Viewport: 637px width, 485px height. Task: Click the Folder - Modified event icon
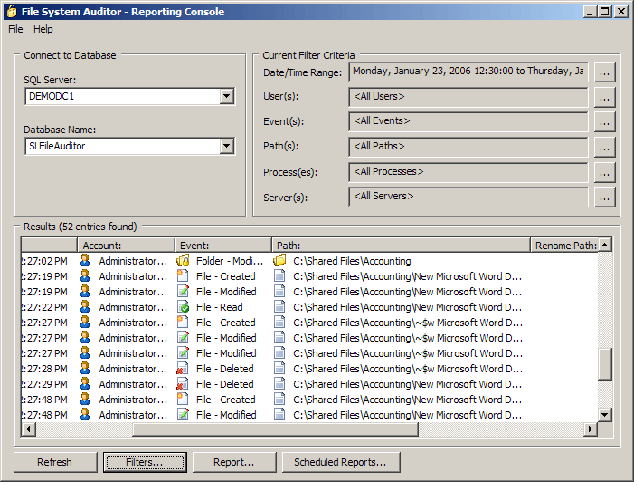183,261
